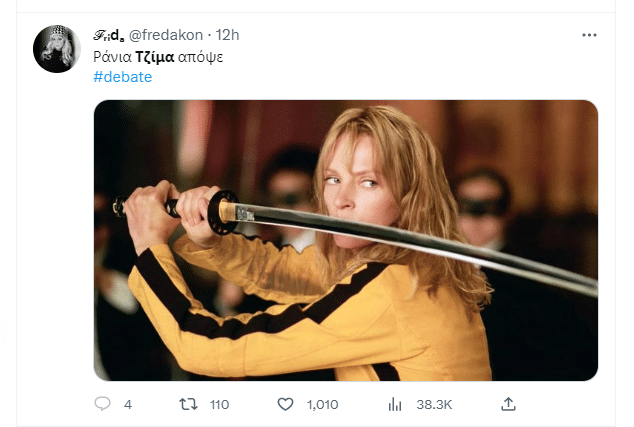Click the @fredakon handle

[167, 35]
